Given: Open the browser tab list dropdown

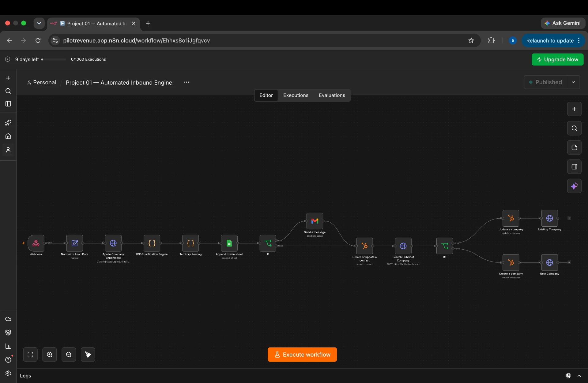Looking at the screenshot, I should coord(39,23).
